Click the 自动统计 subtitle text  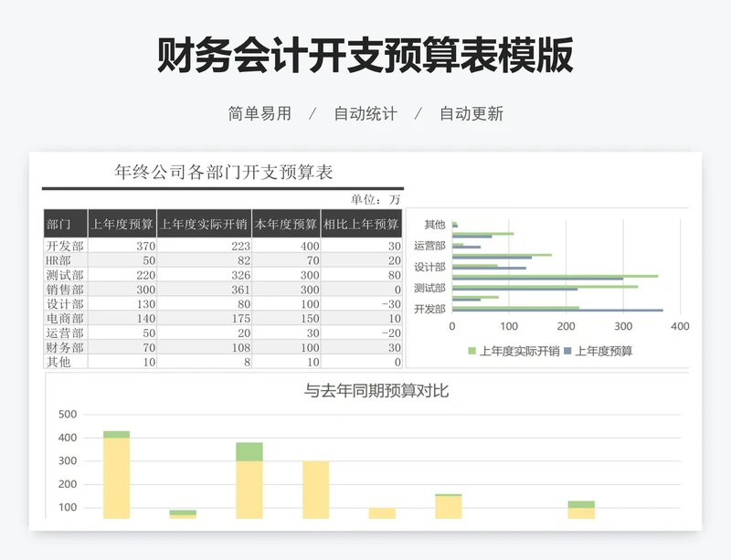(365, 113)
